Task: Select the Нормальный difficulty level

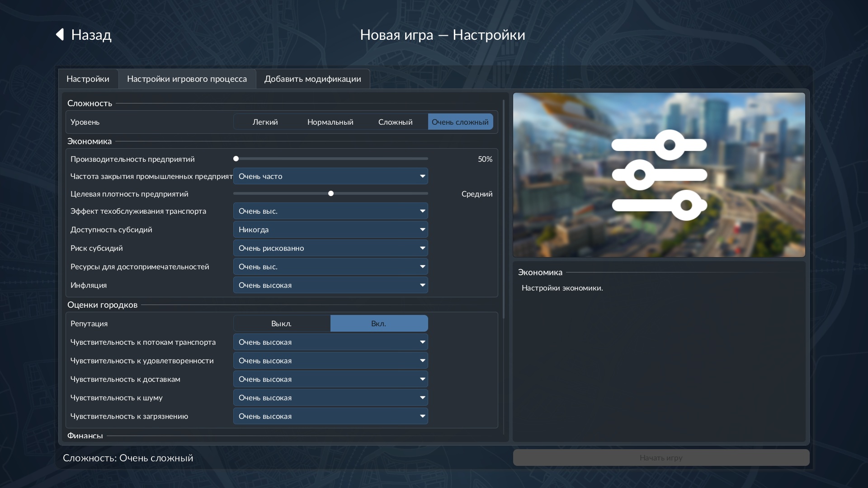Action: tap(330, 122)
